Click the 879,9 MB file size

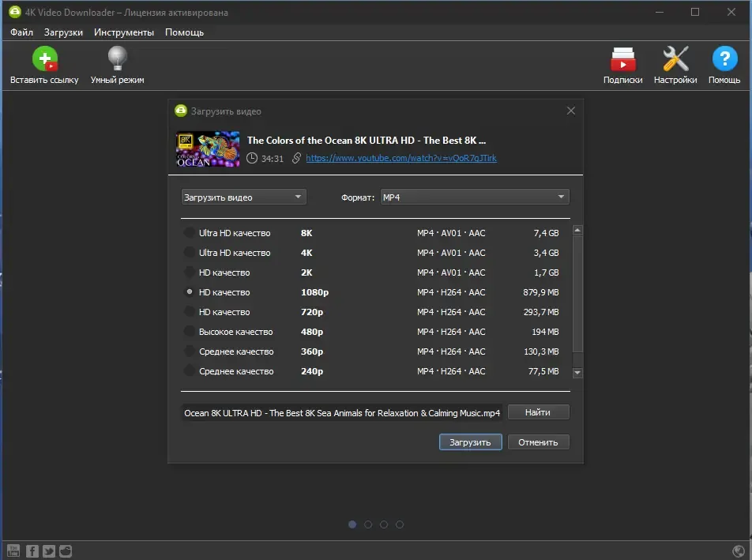click(x=541, y=292)
